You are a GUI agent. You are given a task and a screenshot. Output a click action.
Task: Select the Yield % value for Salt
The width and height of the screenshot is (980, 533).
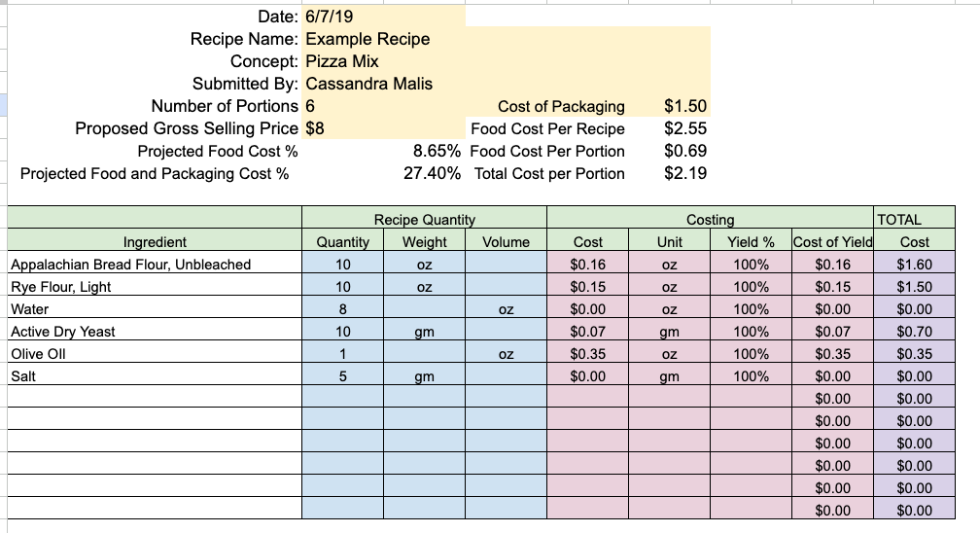[751, 376]
